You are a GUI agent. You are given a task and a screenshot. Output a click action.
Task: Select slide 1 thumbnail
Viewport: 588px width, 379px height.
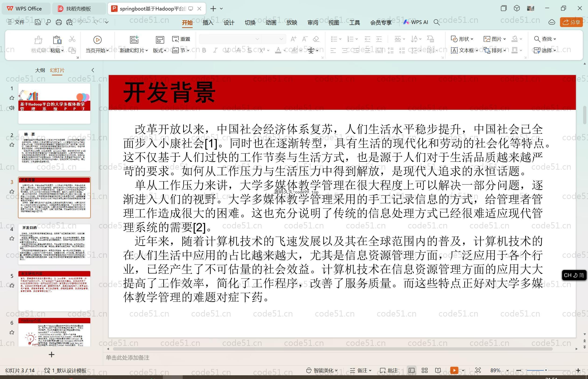[54, 103]
